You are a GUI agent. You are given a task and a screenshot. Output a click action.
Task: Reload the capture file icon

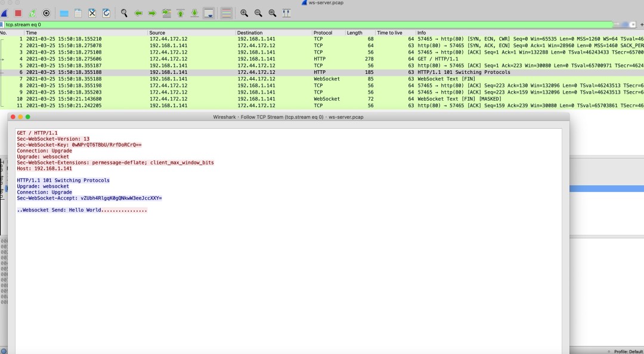click(106, 13)
